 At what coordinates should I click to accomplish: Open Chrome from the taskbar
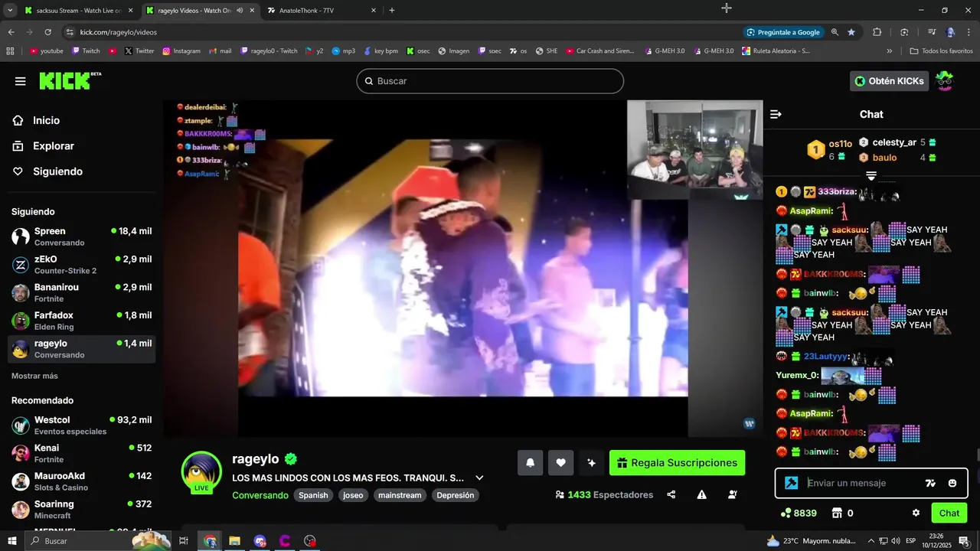coord(210,541)
